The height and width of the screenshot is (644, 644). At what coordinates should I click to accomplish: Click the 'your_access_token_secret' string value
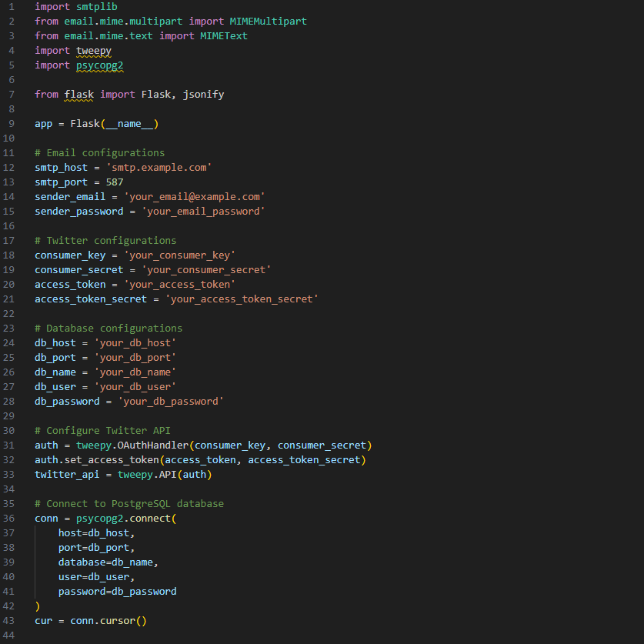coord(242,299)
